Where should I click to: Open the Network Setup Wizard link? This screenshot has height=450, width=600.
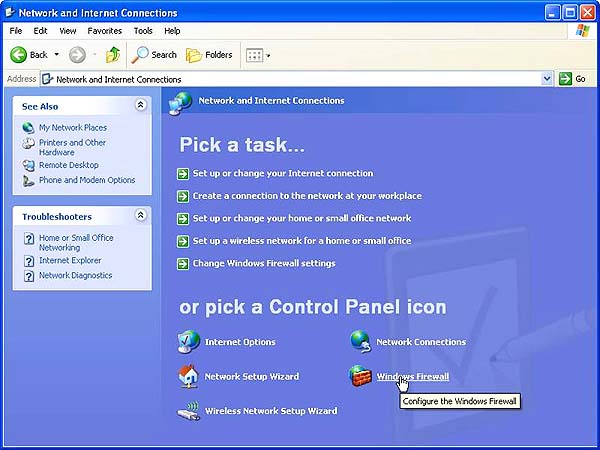[252, 377]
